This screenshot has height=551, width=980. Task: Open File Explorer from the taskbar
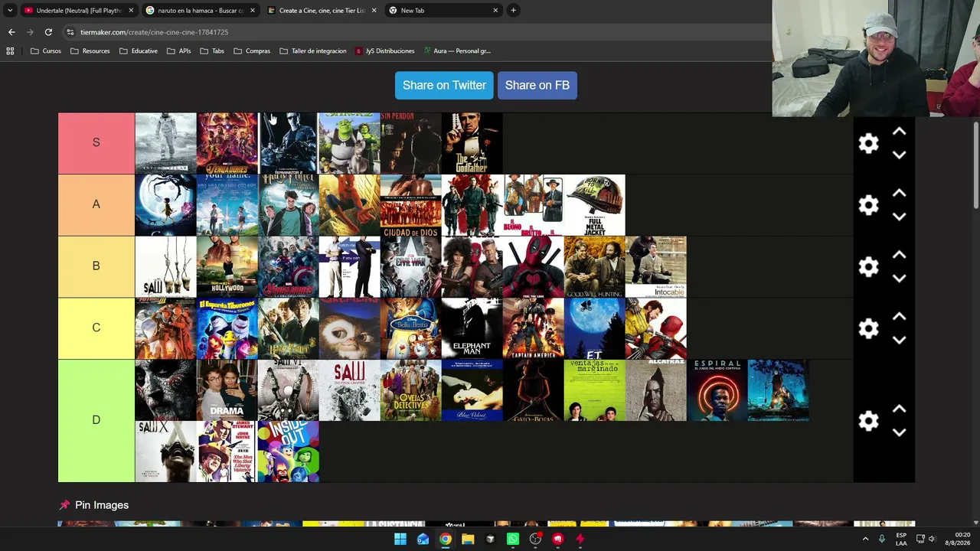468,539
